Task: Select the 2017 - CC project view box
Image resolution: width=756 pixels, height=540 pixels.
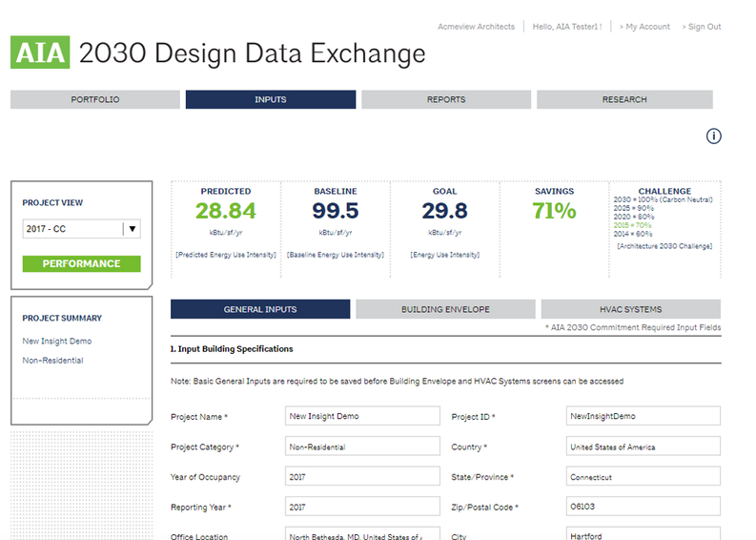Action: pyautogui.click(x=81, y=229)
